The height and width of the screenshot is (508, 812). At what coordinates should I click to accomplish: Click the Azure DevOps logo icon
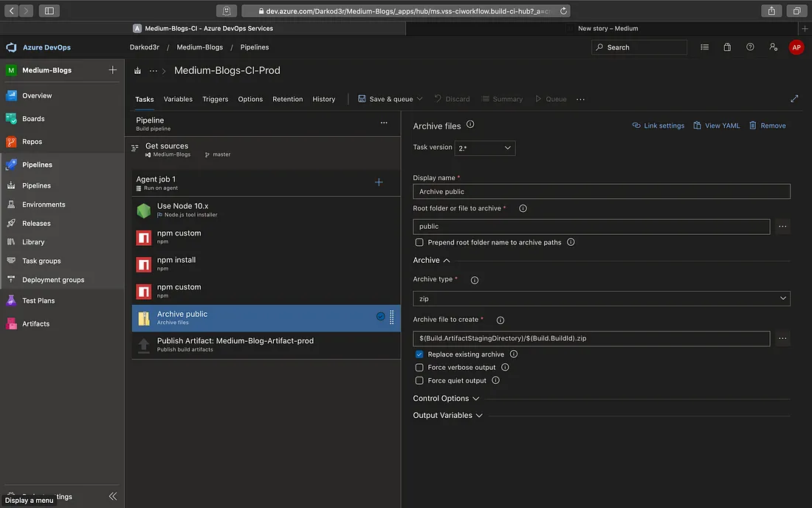[x=11, y=47]
